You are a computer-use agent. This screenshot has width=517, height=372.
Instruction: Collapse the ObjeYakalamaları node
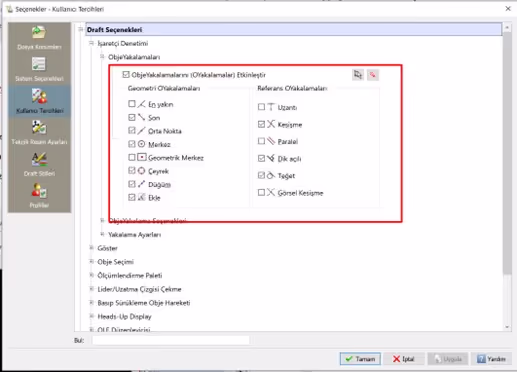point(102,57)
